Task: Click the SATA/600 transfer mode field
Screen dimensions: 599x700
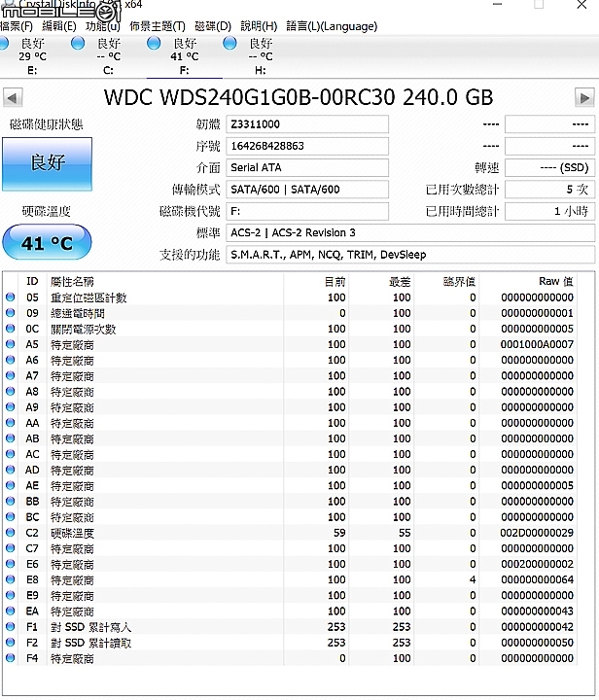Action: 307,190
